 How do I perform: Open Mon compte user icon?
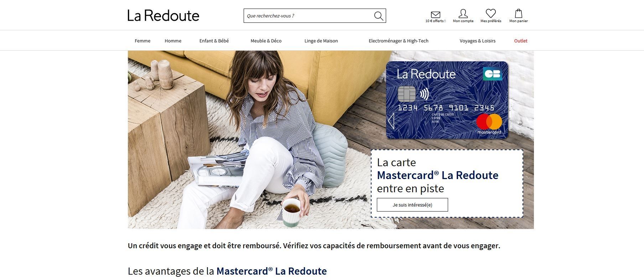[x=463, y=14]
